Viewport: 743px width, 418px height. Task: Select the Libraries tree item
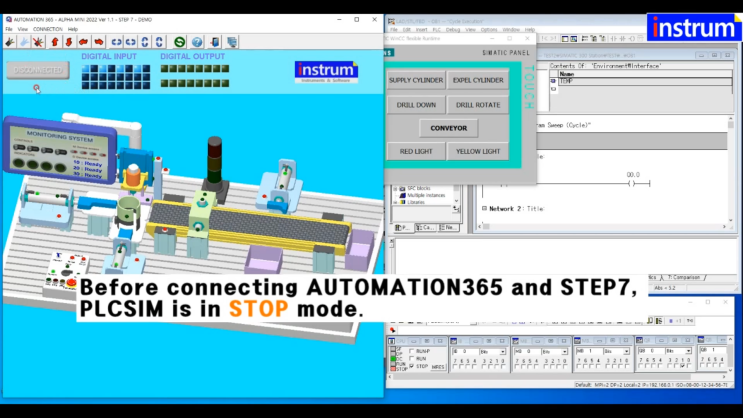(x=416, y=202)
